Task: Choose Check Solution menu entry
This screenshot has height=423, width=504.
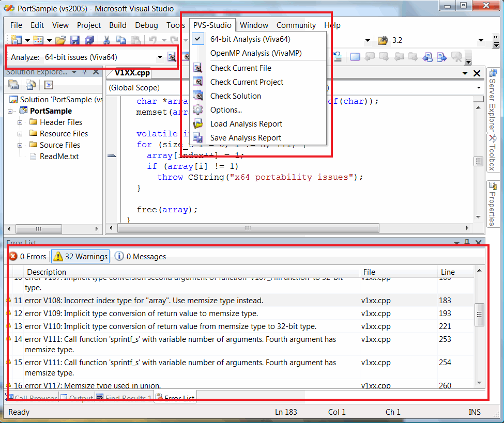Action: click(236, 96)
